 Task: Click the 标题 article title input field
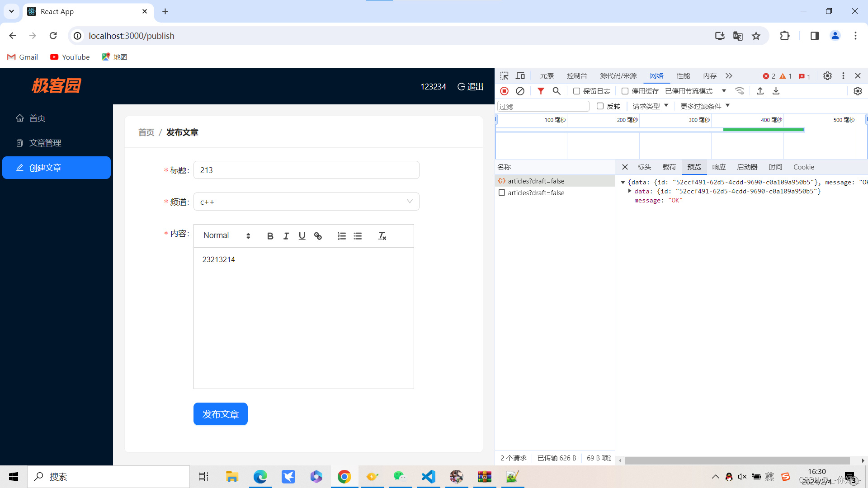tap(306, 170)
